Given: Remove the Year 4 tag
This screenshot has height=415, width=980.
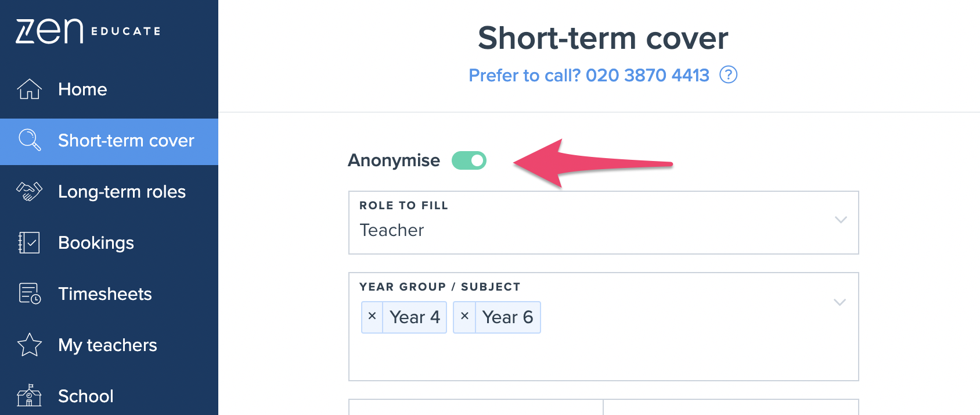Looking at the screenshot, I should (x=372, y=317).
